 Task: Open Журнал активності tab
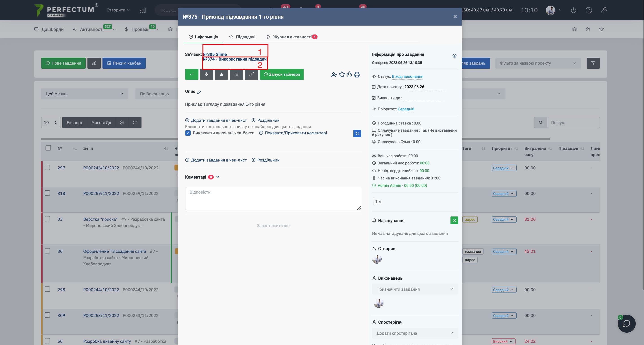[292, 37]
